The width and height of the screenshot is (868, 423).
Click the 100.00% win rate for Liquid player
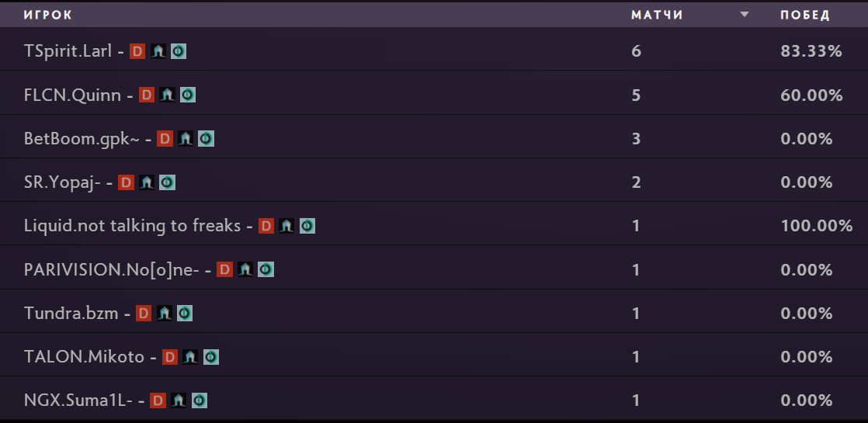pos(816,226)
